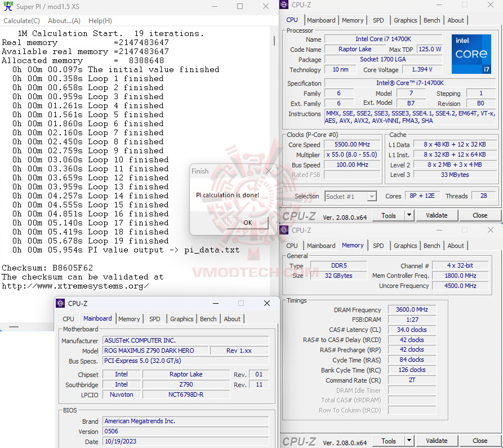Click the CPU-Z icon on the Mainboard window

click(x=60, y=303)
